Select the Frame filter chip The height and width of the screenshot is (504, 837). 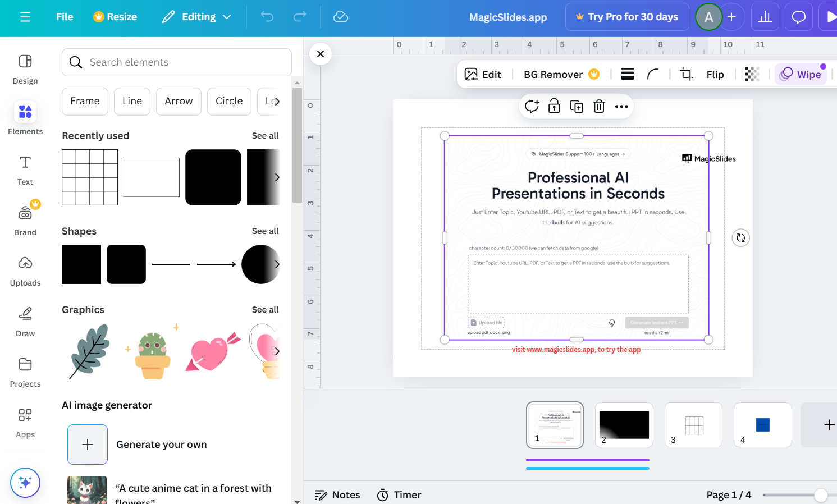pyautogui.click(x=85, y=102)
